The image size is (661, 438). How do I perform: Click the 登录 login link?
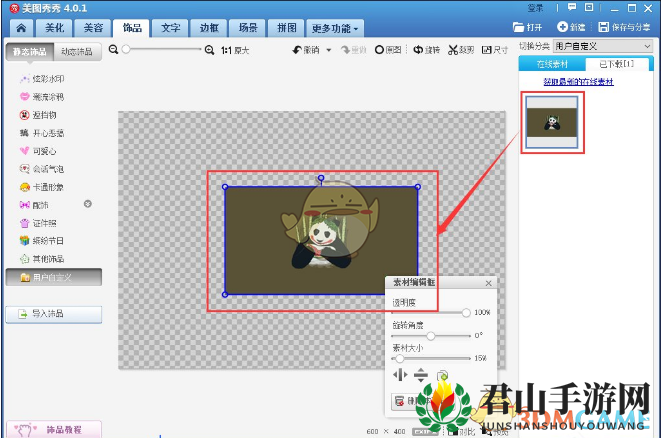[x=535, y=8]
